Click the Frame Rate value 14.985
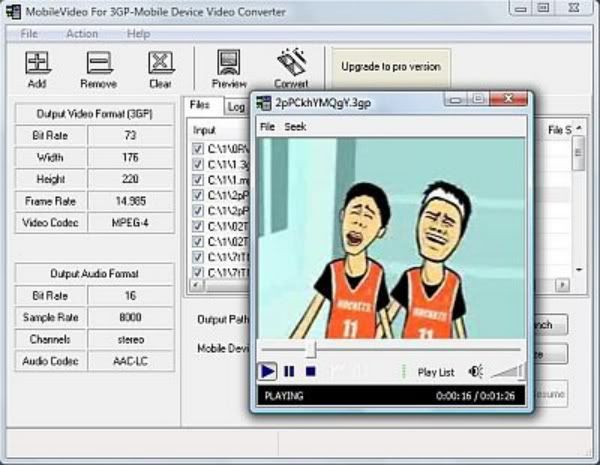The image size is (600, 465). pos(130,201)
